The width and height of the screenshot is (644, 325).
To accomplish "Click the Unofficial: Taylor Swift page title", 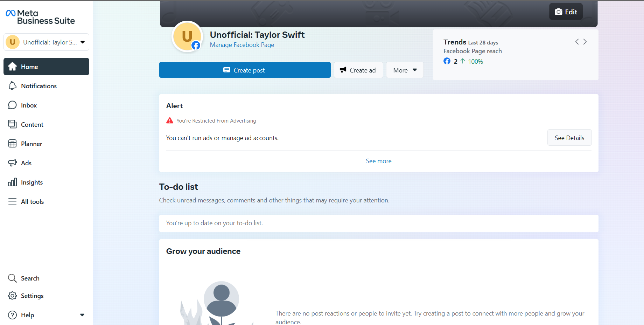I will (x=257, y=35).
